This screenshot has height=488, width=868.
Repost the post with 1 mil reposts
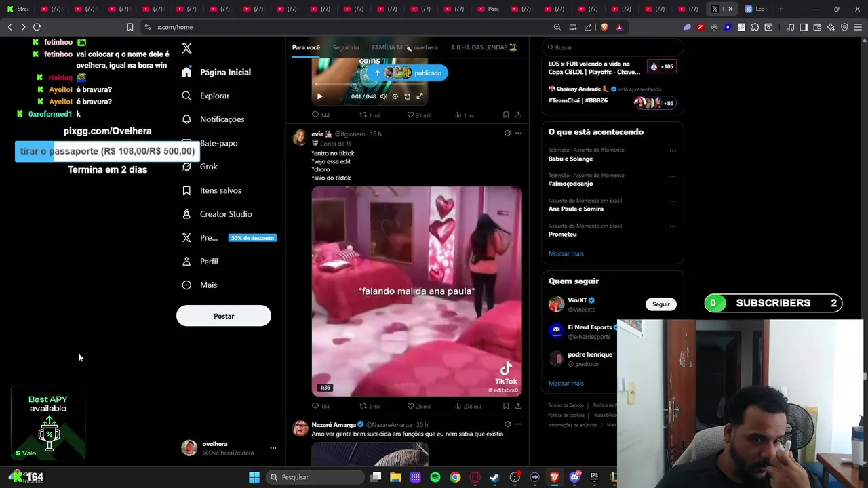point(370,115)
